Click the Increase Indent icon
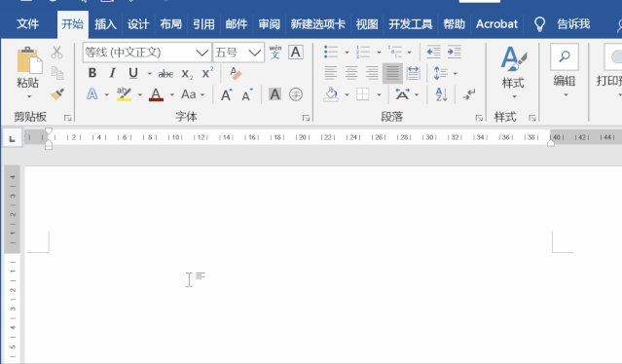 (455, 52)
